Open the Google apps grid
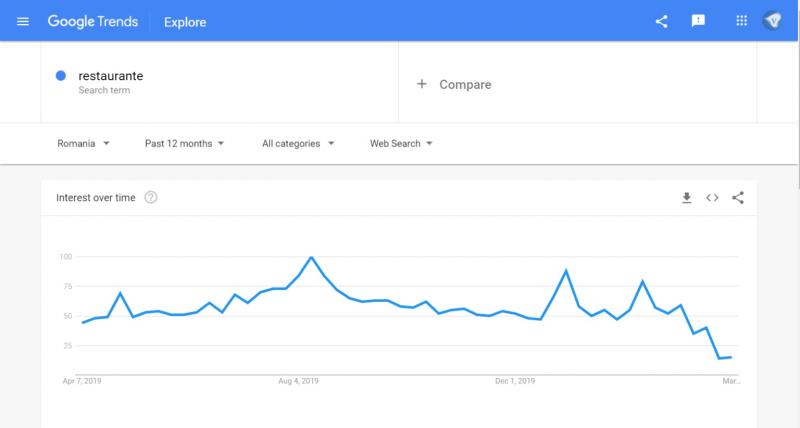800x428 pixels. coord(741,21)
